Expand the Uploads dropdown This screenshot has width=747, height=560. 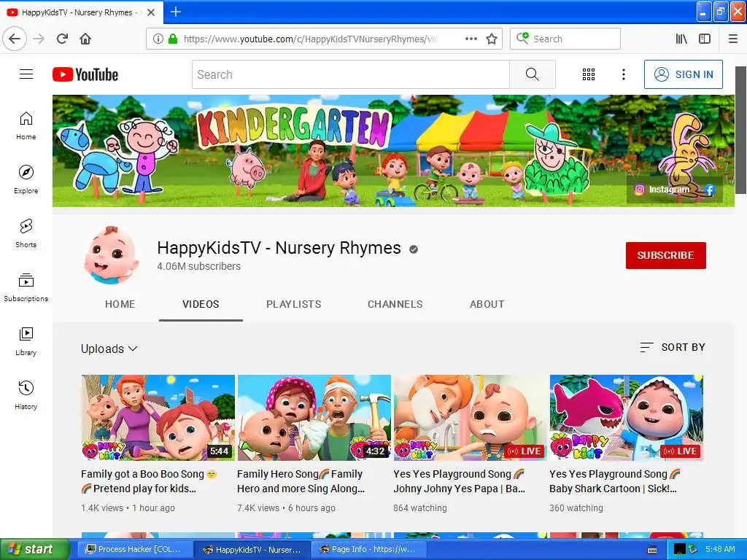pos(109,349)
